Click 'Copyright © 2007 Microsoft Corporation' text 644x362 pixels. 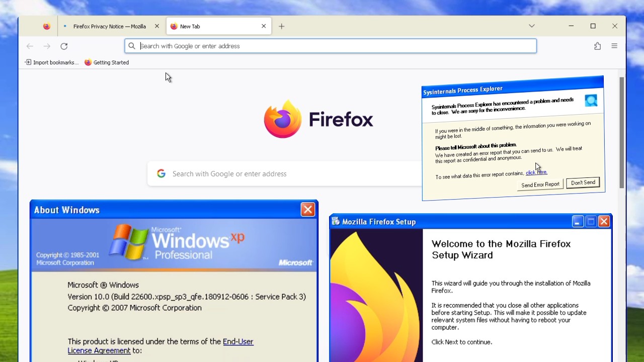pos(134,308)
